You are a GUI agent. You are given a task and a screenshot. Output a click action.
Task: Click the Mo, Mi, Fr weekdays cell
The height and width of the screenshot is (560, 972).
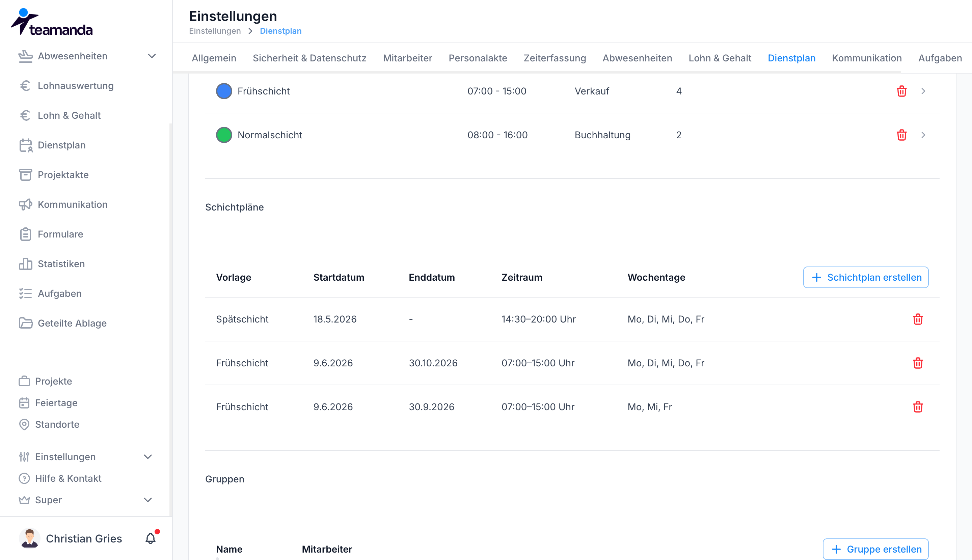(650, 407)
